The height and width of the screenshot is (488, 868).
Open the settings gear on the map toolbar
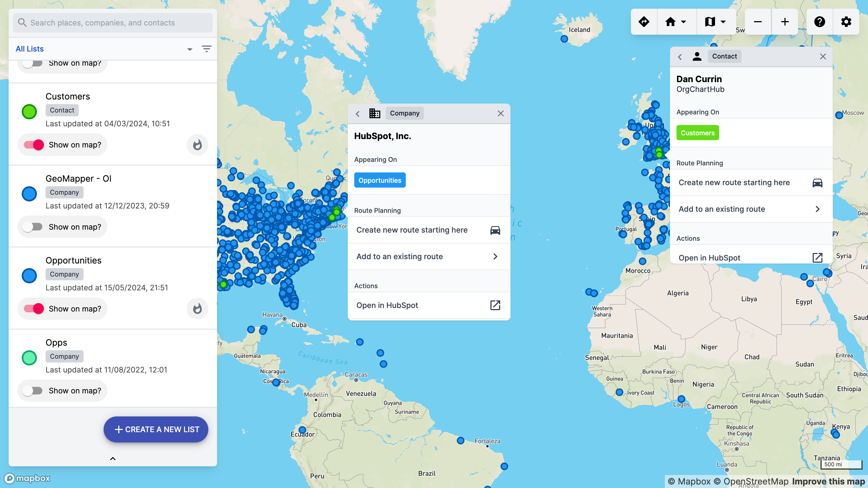tap(846, 22)
